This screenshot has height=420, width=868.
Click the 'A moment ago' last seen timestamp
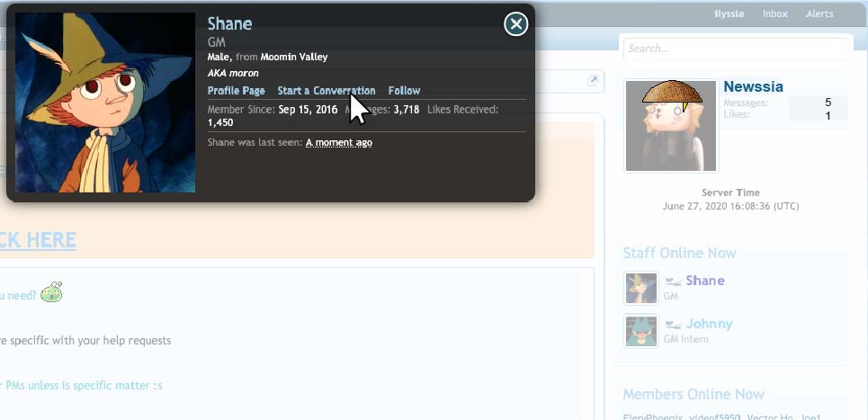(x=339, y=142)
